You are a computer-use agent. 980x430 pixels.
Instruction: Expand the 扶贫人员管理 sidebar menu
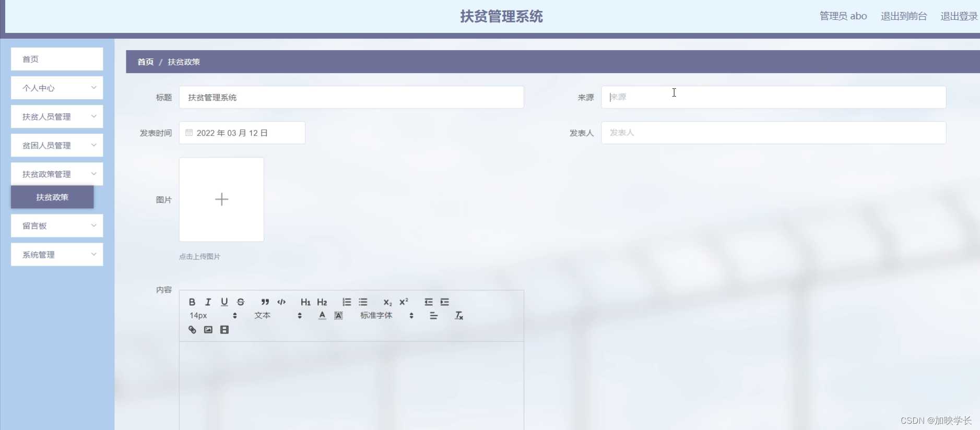pyautogui.click(x=57, y=117)
